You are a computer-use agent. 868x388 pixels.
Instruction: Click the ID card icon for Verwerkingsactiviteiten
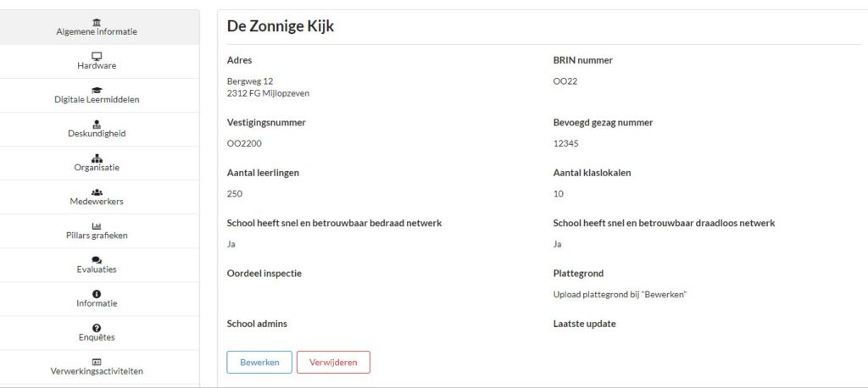pos(97,362)
